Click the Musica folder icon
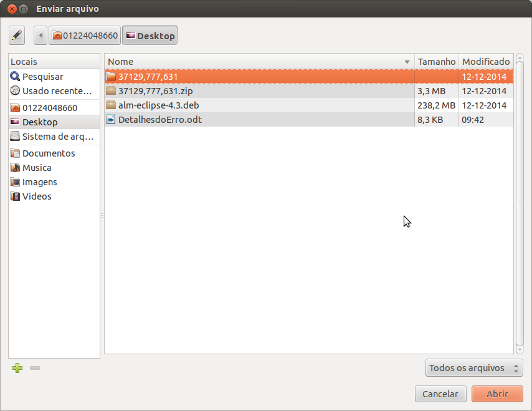This screenshot has width=532, height=411. pyautogui.click(x=15, y=168)
